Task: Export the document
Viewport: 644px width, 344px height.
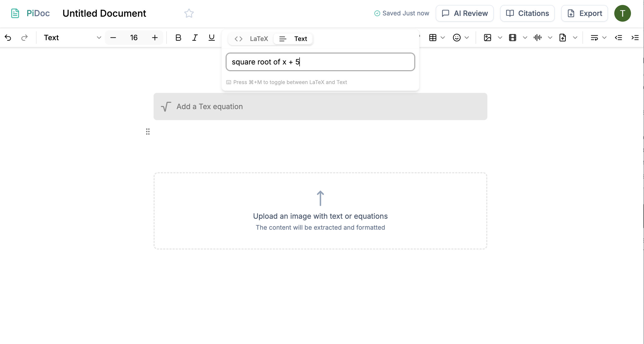Action: [584, 13]
